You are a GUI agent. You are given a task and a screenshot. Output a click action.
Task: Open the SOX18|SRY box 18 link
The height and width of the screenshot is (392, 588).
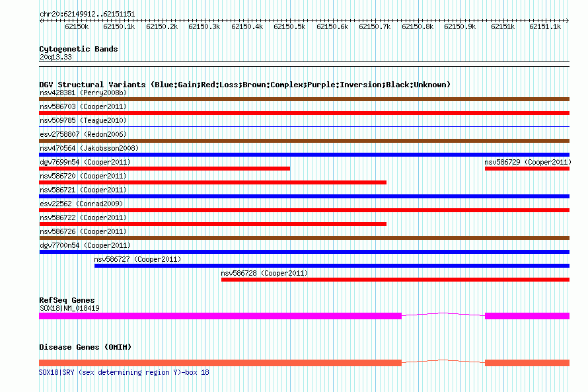[124, 372]
